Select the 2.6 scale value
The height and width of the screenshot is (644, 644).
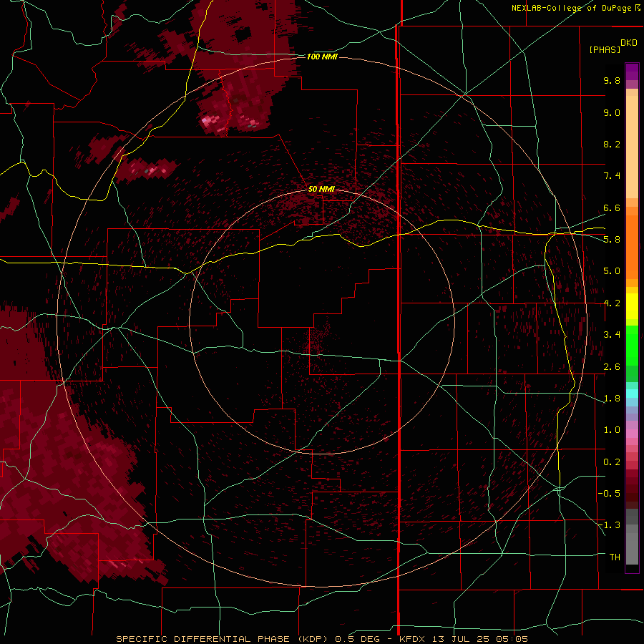[x=612, y=367]
